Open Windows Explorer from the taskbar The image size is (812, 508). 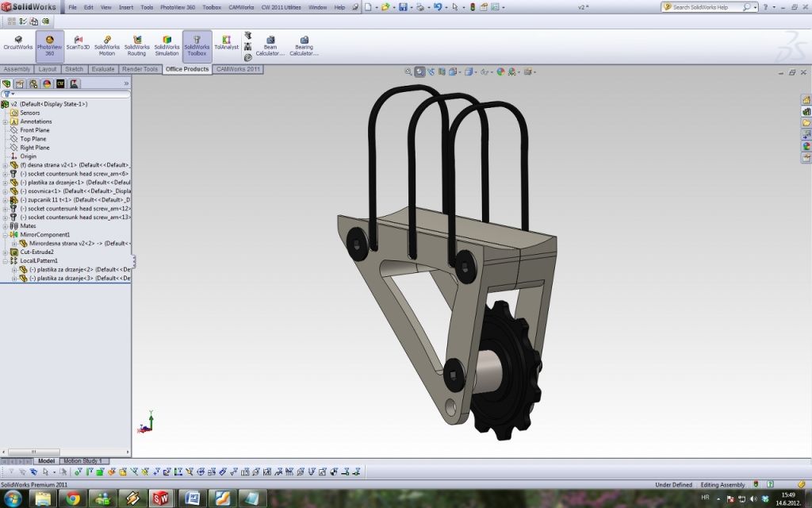[43, 498]
